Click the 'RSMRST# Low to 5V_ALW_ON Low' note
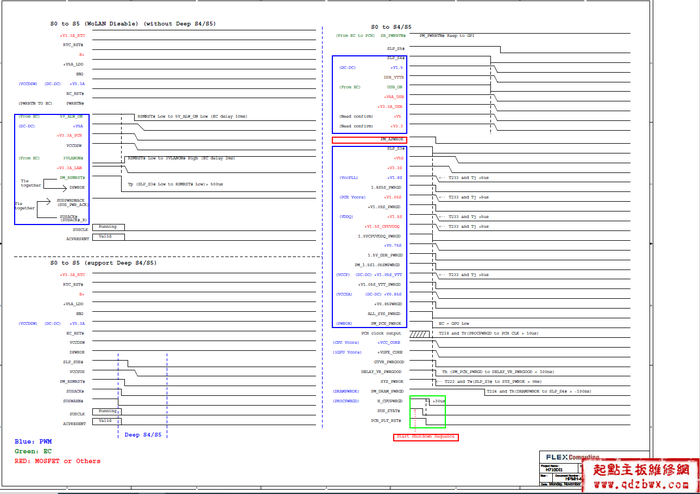The image size is (700, 494). click(x=192, y=116)
